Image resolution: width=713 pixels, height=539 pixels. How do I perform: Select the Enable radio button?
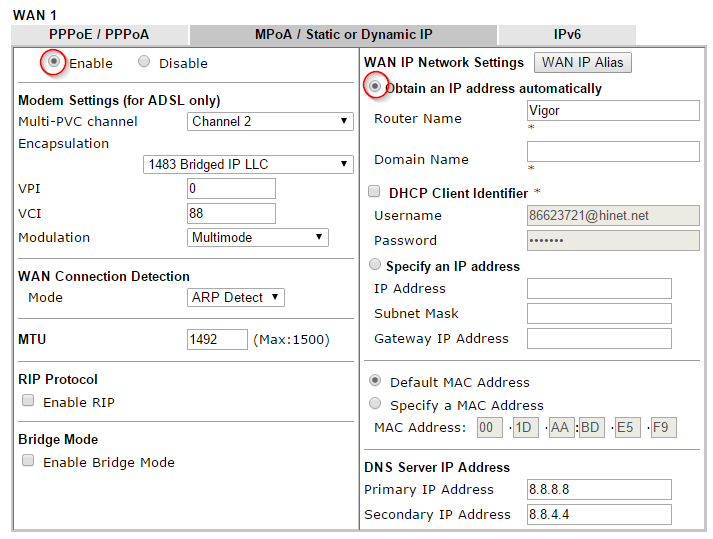click(54, 62)
